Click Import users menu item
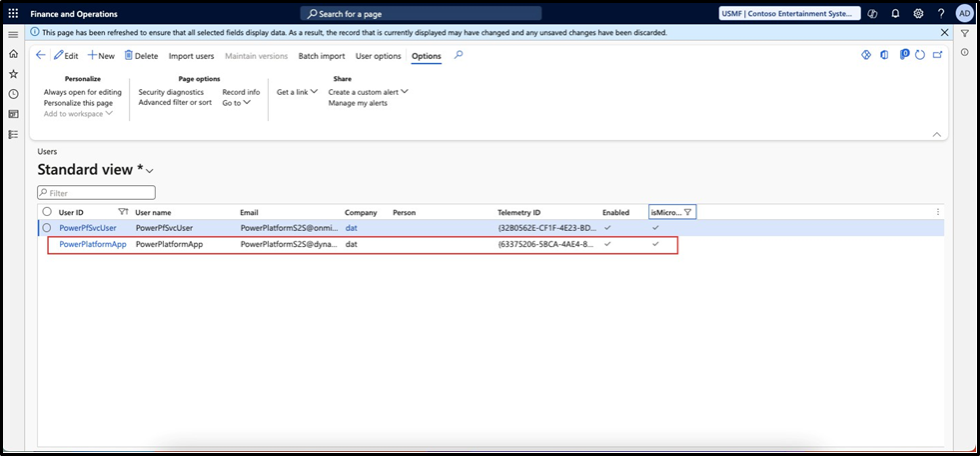Image resolution: width=980 pixels, height=456 pixels. [x=191, y=56]
